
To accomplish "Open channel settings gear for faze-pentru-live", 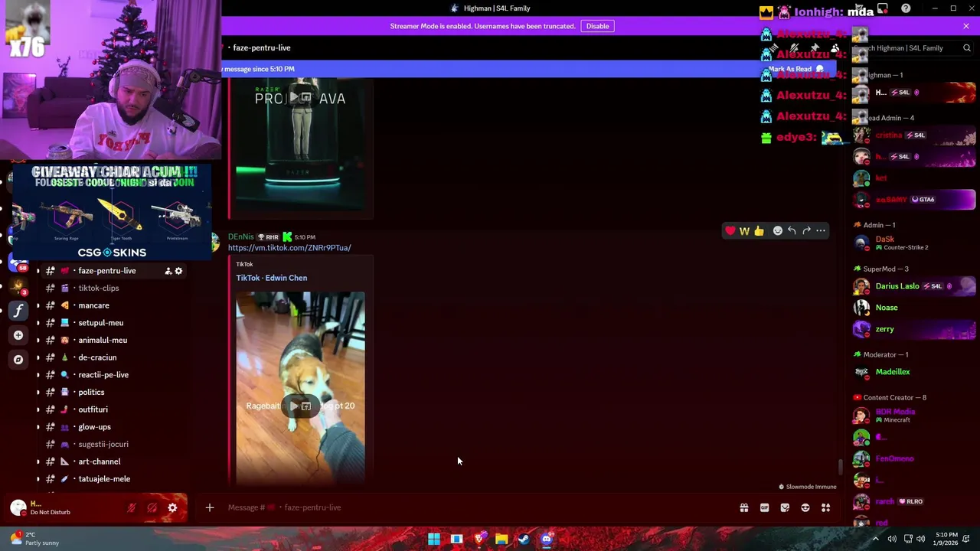I will [178, 271].
